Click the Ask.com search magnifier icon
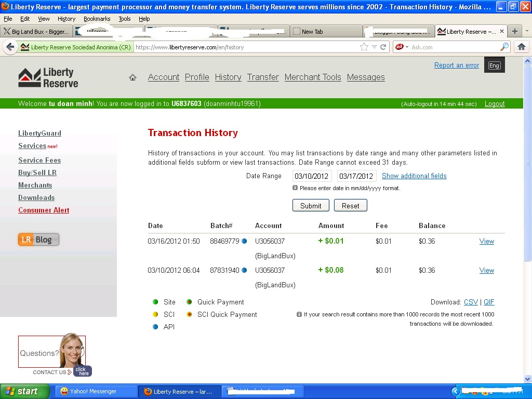The image size is (532, 399). (504, 47)
